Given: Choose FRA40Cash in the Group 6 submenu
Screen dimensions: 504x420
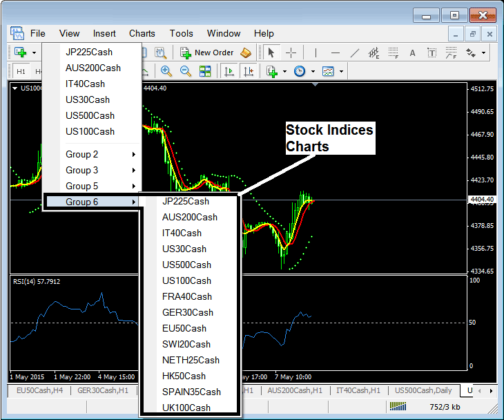Looking at the screenshot, I should coord(191,296).
